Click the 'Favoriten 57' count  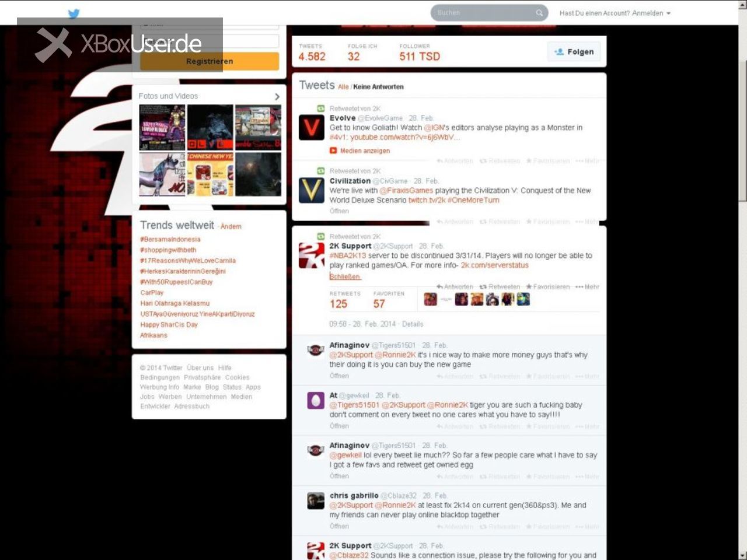pyautogui.click(x=388, y=300)
